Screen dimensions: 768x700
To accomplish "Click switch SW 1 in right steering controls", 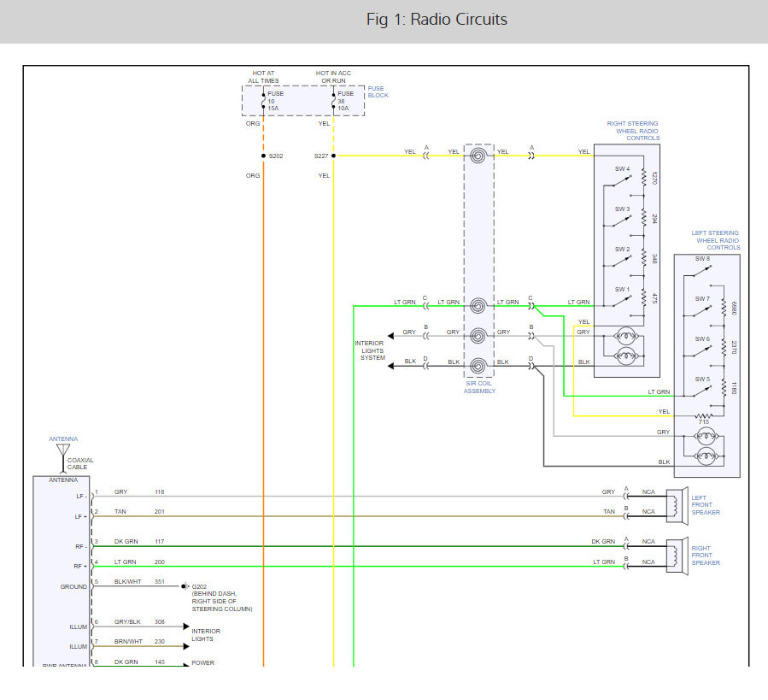I will click(x=619, y=299).
